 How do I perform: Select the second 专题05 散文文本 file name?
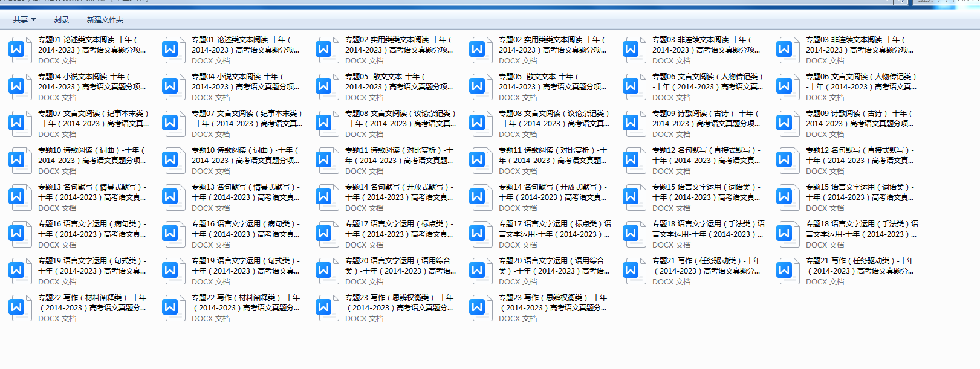click(x=553, y=82)
